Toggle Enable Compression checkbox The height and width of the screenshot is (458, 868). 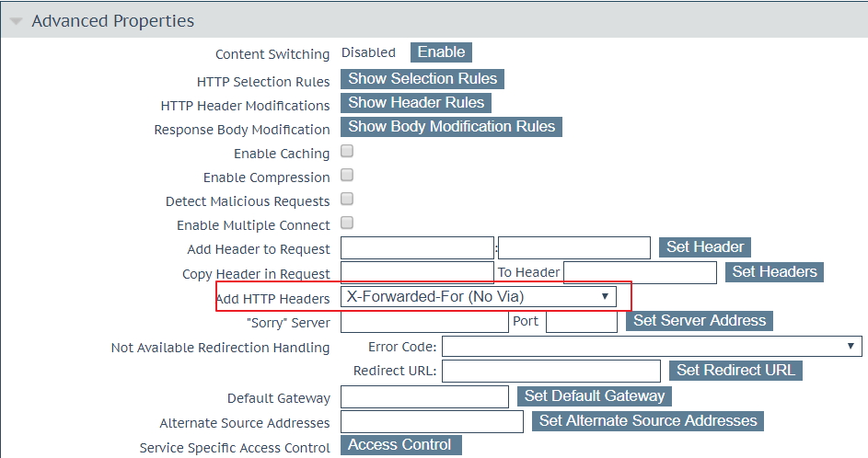pos(347,176)
